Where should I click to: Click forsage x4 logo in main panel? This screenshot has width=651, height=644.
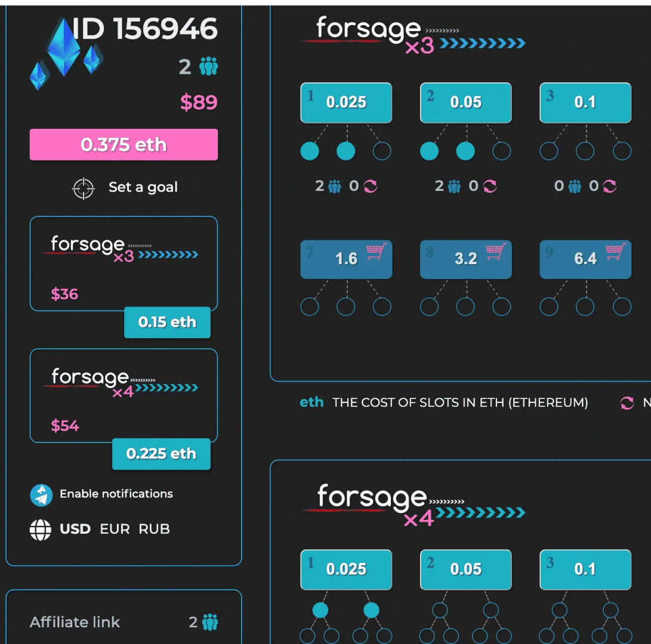pyautogui.click(x=413, y=505)
